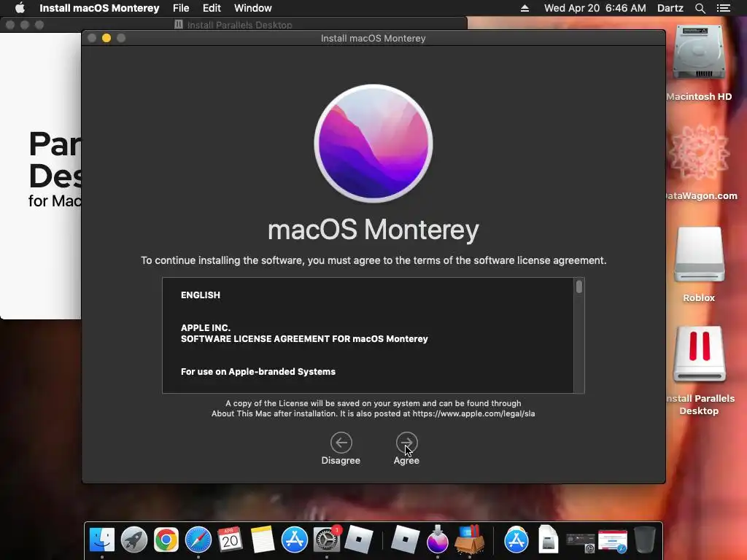The height and width of the screenshot is (560, 747).
Task: Launch Safari from the Dock
Action: pyautogui.click(x=198, y=540)
